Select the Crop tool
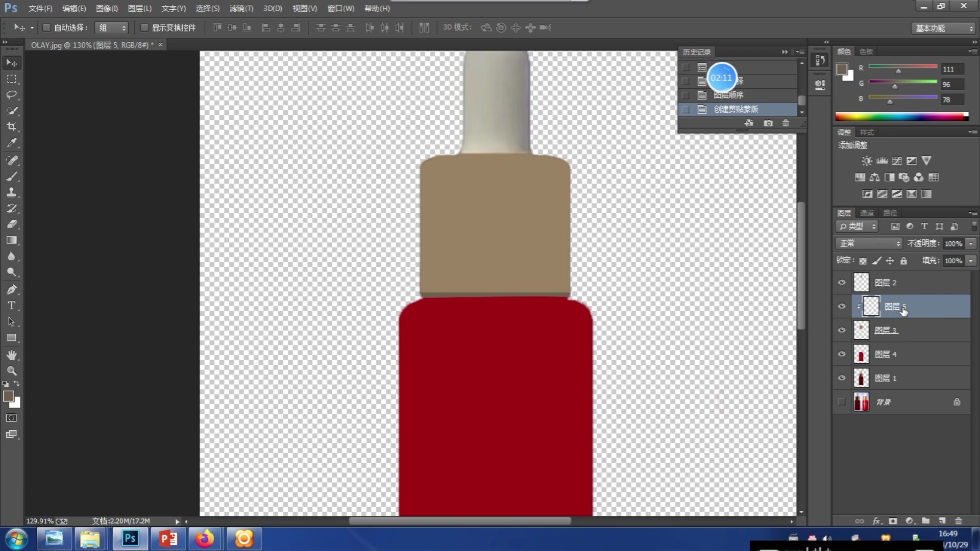This screenshot has width=980, height=551. [12, 127]
